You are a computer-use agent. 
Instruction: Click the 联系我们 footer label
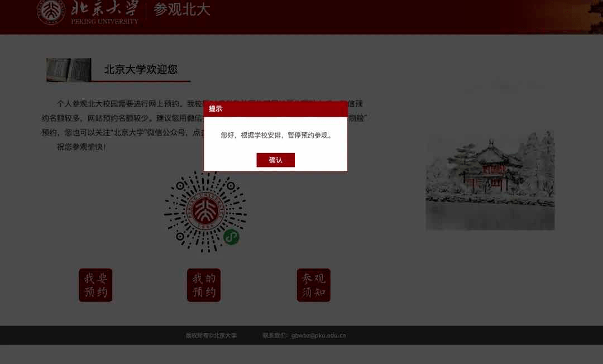275,336
